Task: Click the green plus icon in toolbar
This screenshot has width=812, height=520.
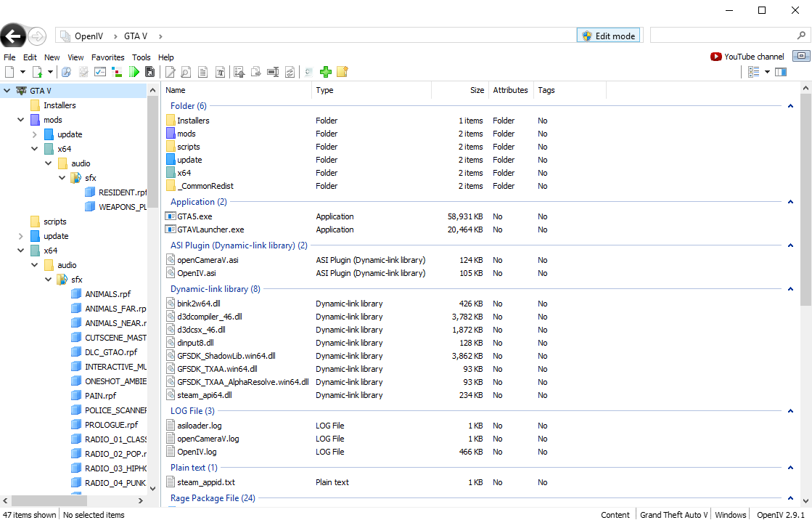Action: 325,72
